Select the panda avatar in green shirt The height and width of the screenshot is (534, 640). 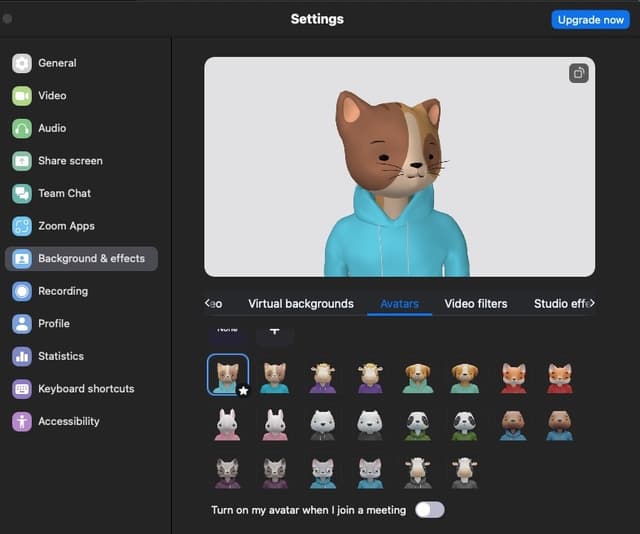(418, 424)
